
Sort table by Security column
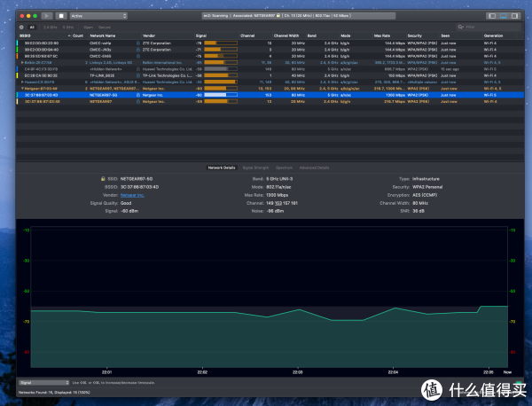[415, 35]
